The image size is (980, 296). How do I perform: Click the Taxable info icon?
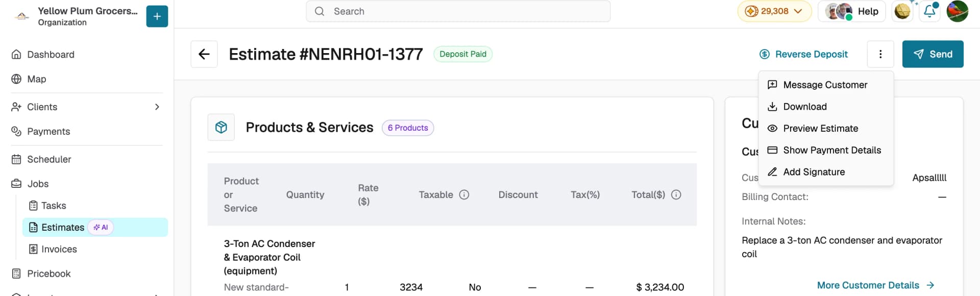[464, 194]
